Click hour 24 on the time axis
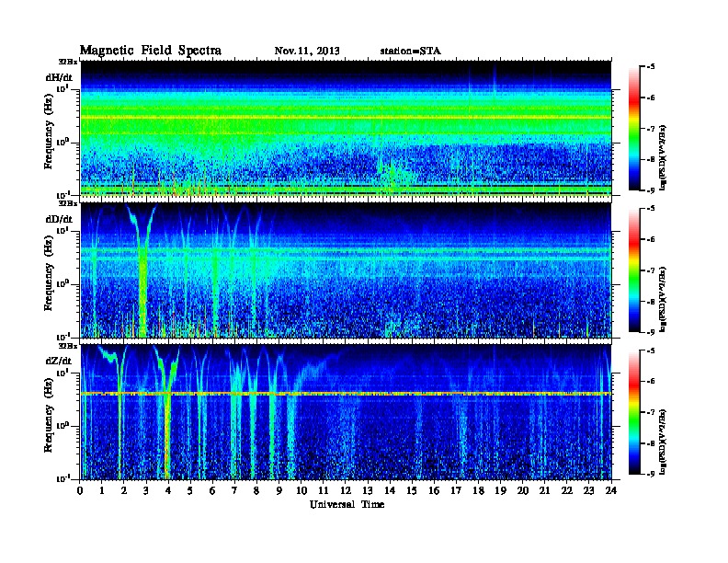Image resolution: width=728 pixels, height=563 pixels. click(611, 490)
